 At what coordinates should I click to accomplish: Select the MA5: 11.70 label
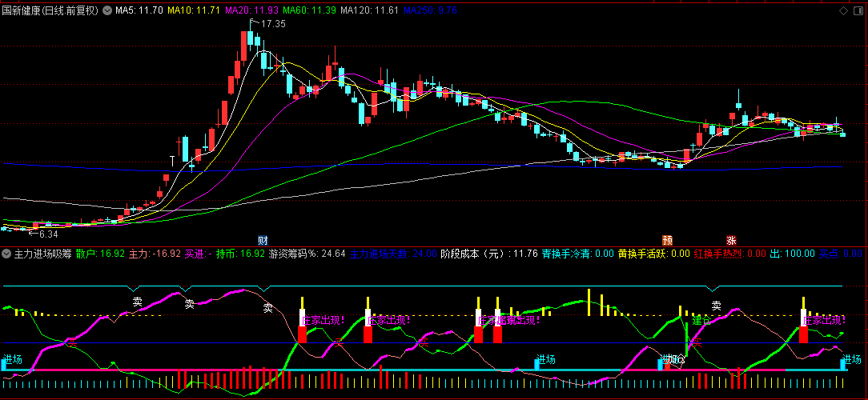[x=139, y=10]
